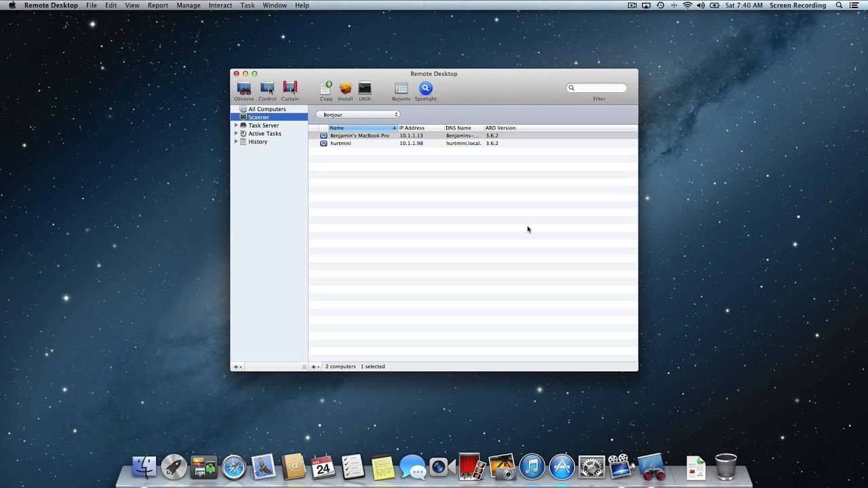Open Finder from the Dock

coord(144,467)
